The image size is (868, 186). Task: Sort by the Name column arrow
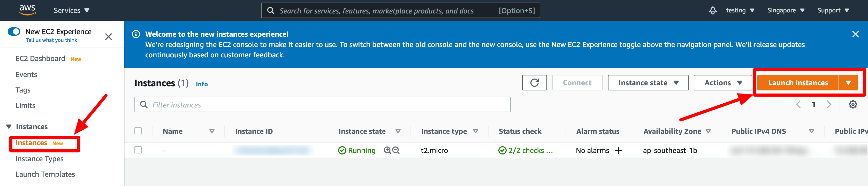click(x=212, y=131)
